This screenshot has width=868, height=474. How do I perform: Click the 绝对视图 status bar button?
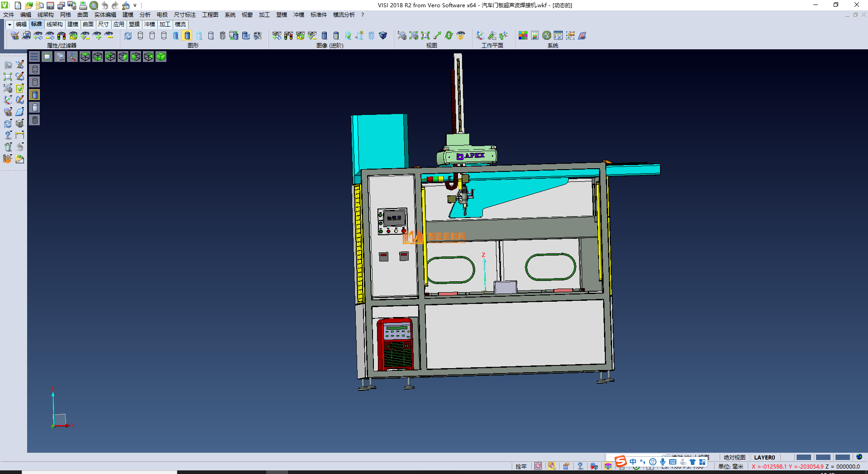(734, 457)
